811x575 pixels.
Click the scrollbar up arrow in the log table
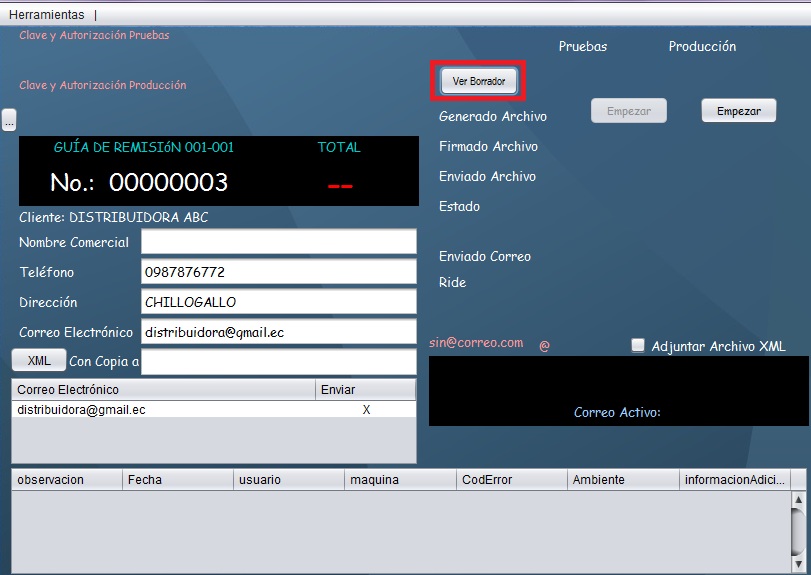click(798, 498)
